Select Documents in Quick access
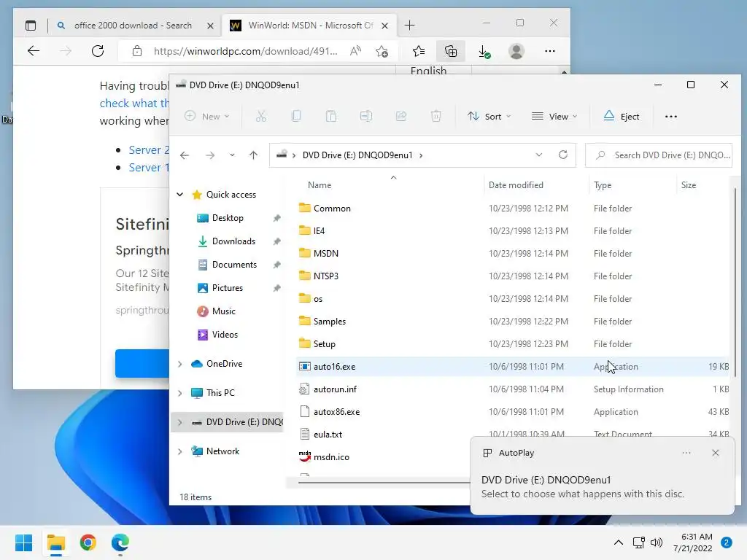Screen dimensions: 747x560 (x=234, y=265)
